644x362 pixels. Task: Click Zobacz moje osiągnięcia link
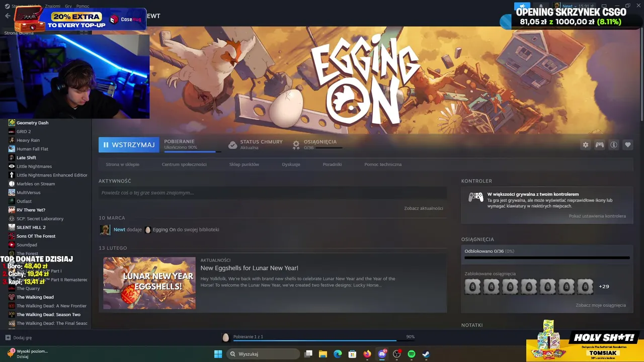[601, 305]
